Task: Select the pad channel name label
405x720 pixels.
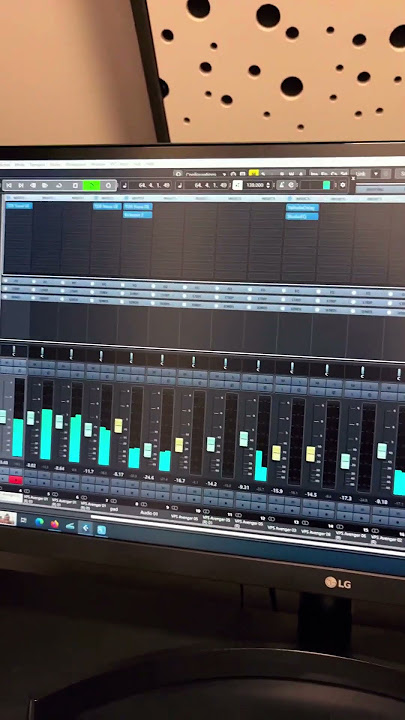Action: tap(114, 509)
